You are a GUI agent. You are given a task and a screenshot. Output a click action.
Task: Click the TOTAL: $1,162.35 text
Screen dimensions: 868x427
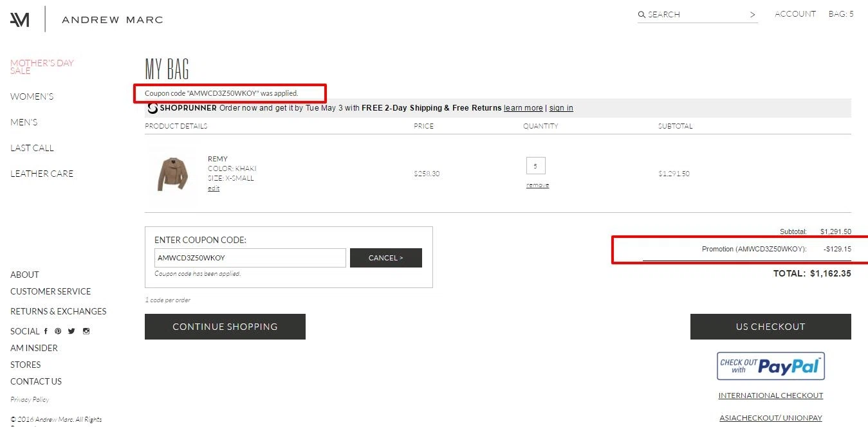tap(812, 273)
